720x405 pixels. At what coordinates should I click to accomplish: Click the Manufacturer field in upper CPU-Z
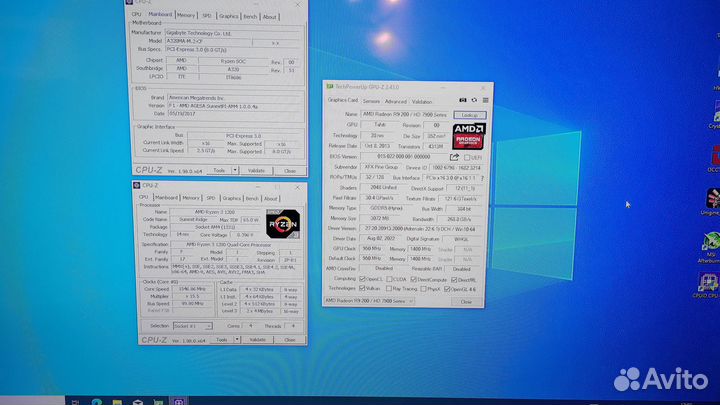tap(233, 33)
